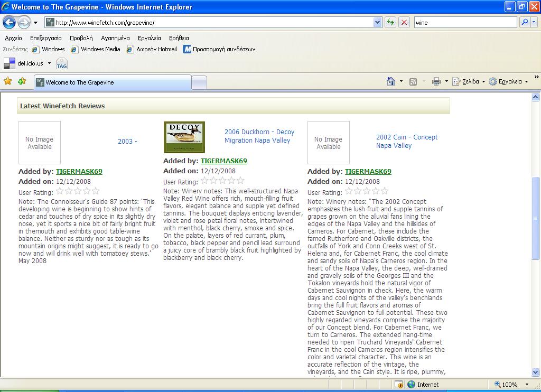Click the Decoy wine label thumbnail
This screenshot has height=392, width=541.
184,137
